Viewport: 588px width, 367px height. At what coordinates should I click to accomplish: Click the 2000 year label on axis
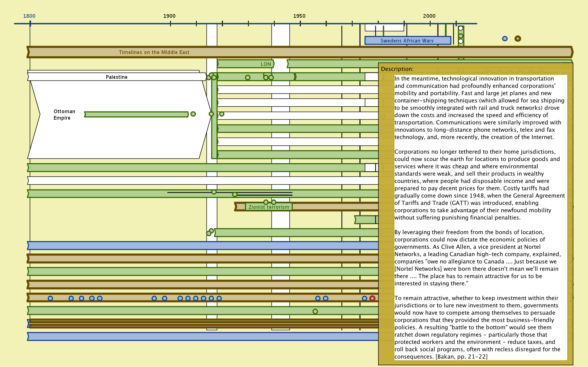tap(429, 16)
